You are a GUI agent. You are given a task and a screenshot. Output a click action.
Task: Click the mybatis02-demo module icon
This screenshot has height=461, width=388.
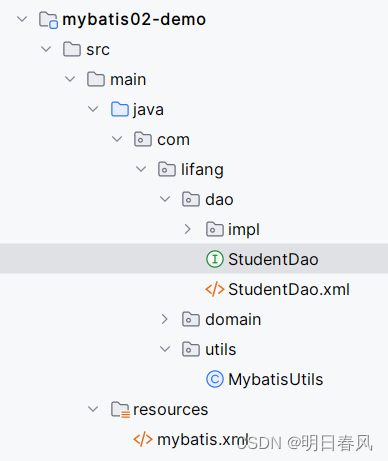coord(48,20)
